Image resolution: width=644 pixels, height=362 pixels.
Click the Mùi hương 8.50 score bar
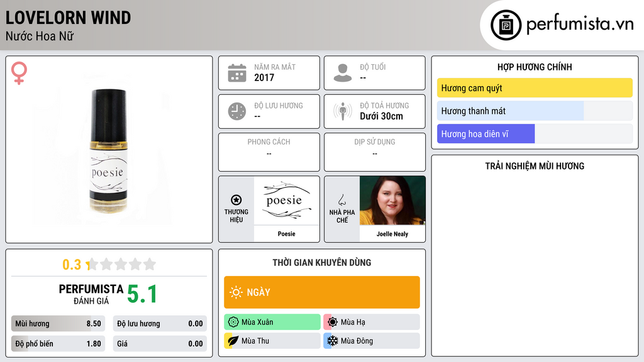coord(58,324)
